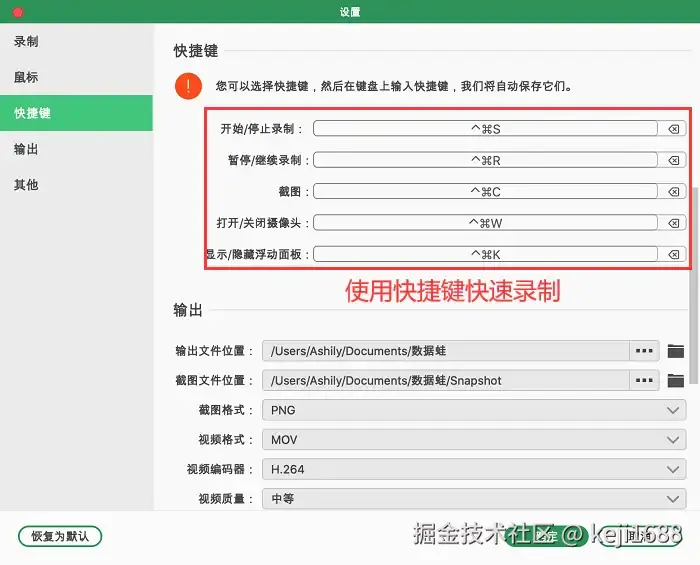Clear the Pause/Resume recording hotkey
Viewport: 700px width, 565px height.
click(673, 160)
